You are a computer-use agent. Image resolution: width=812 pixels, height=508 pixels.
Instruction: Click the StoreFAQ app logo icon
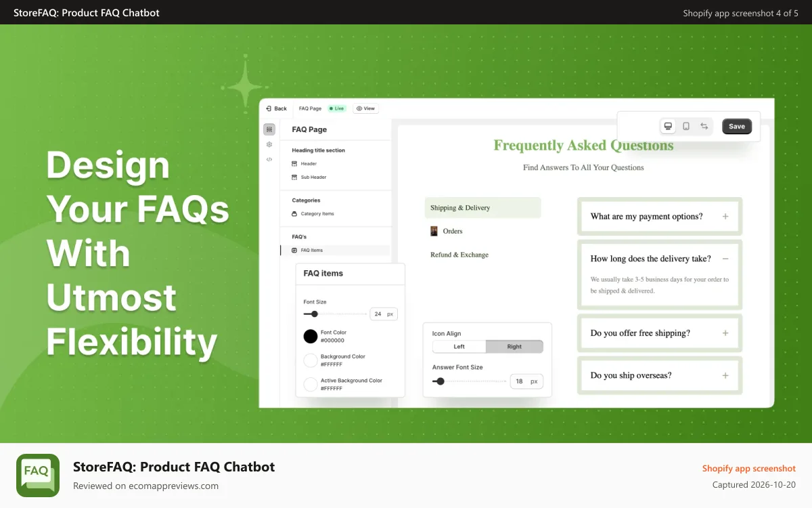click(38, 475)
